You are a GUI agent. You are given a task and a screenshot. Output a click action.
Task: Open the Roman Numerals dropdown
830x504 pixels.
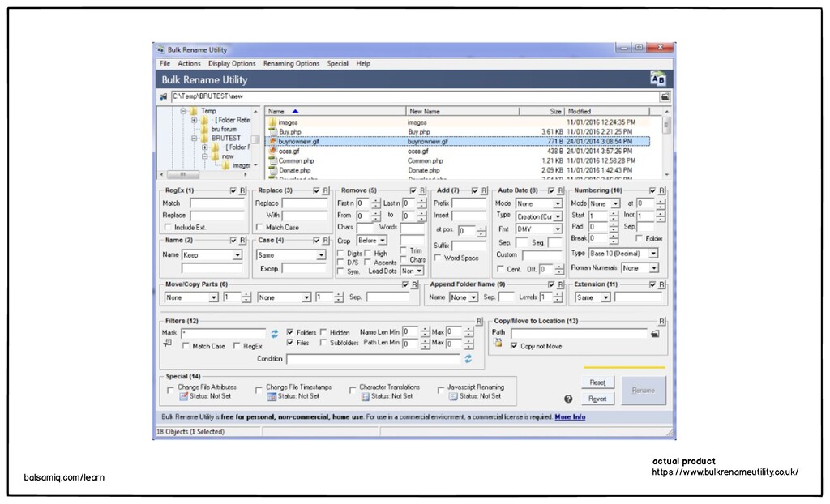[x=654, y=268]
